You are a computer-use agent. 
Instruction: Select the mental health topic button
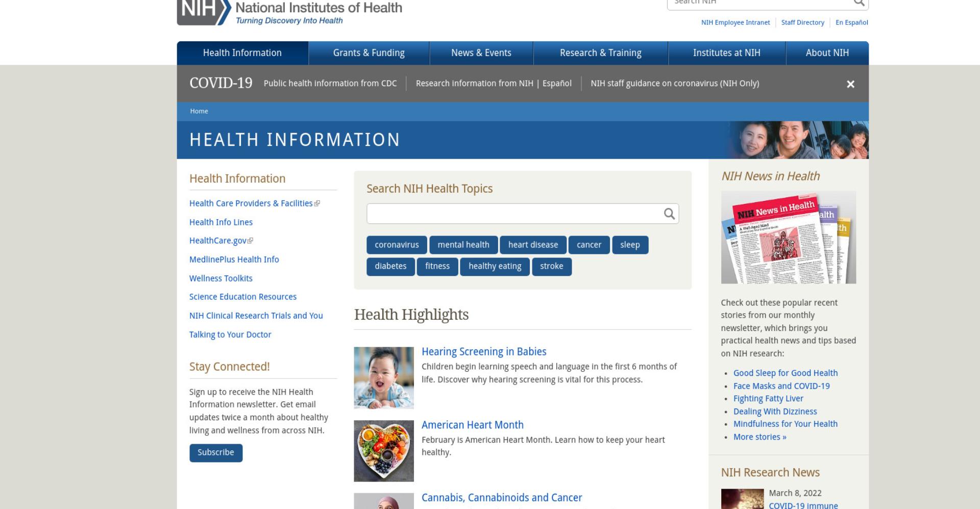[x=463, y=245]
